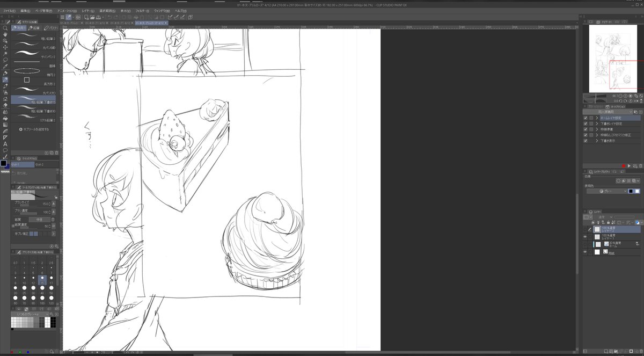The image size is (644, 356).
Task: Switch to the パステル sub tool tab
Action: 51,28
